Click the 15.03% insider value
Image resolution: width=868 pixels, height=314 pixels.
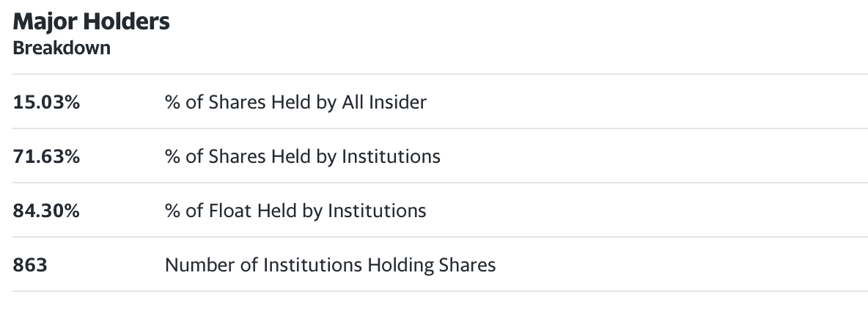click(46, 102)
